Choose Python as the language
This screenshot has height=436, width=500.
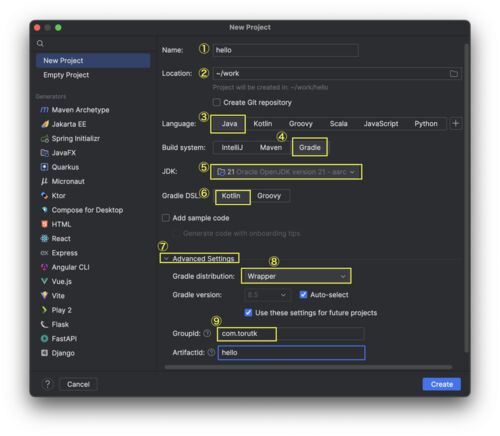tap(426, 124)
